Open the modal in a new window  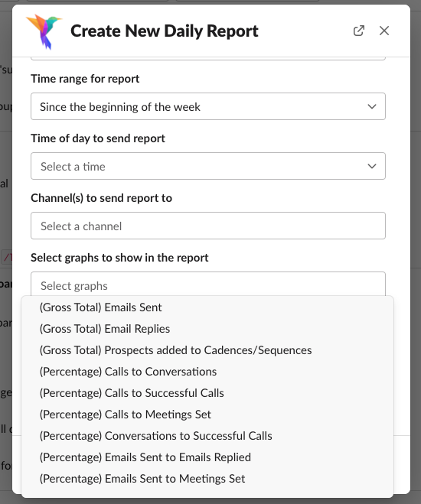[358, 31]
